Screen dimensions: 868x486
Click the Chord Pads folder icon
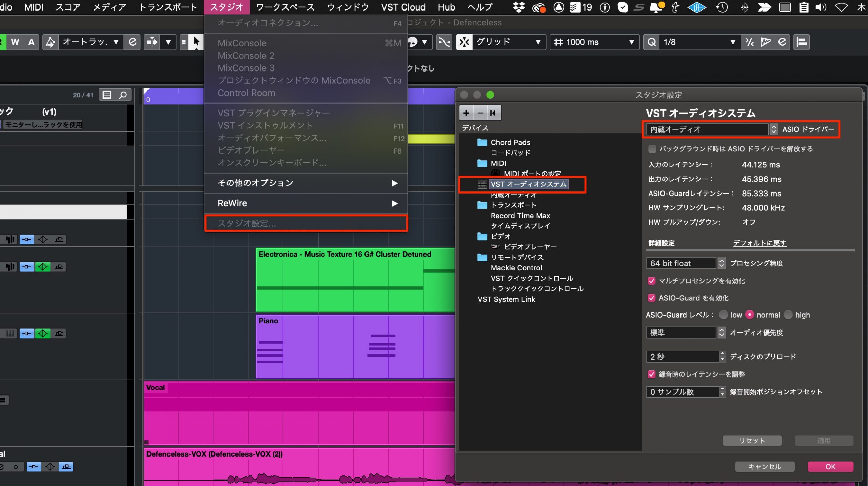tap(482, 142)
